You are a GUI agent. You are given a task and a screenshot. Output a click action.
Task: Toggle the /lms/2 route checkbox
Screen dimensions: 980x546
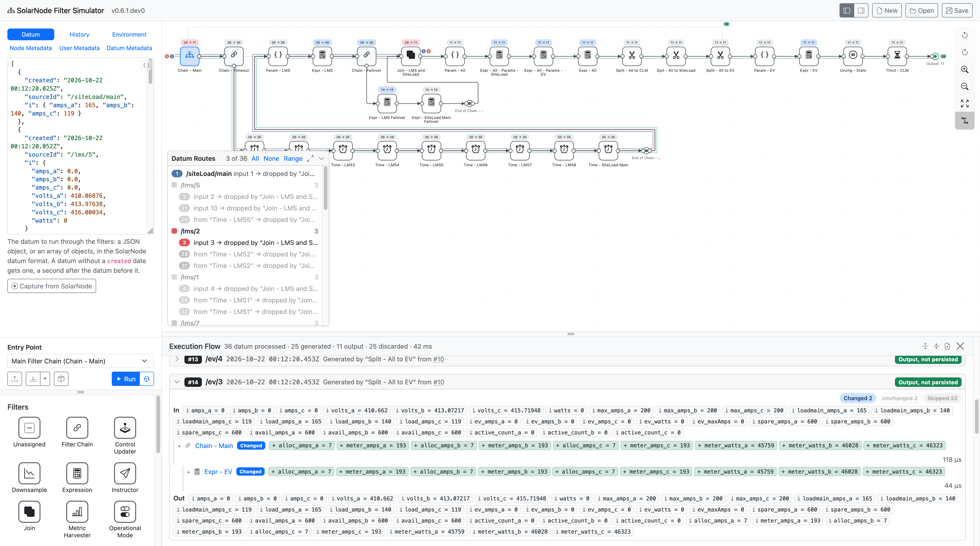[174, 231]
